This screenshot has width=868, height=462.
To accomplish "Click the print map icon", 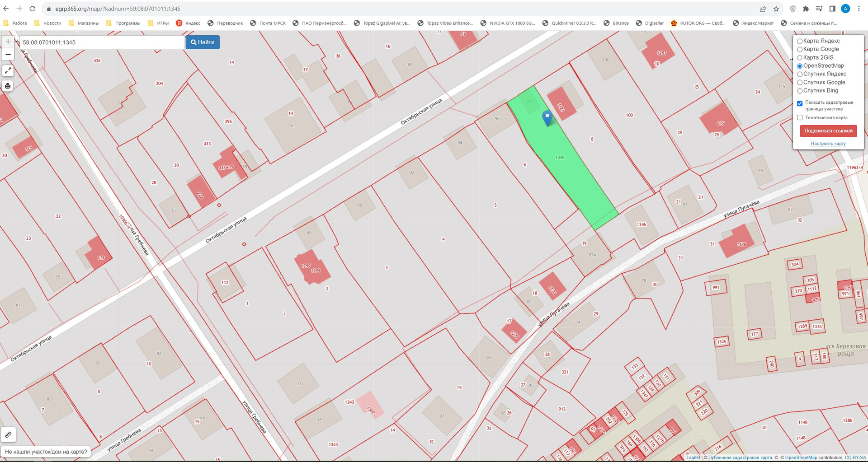I will 8,86.
